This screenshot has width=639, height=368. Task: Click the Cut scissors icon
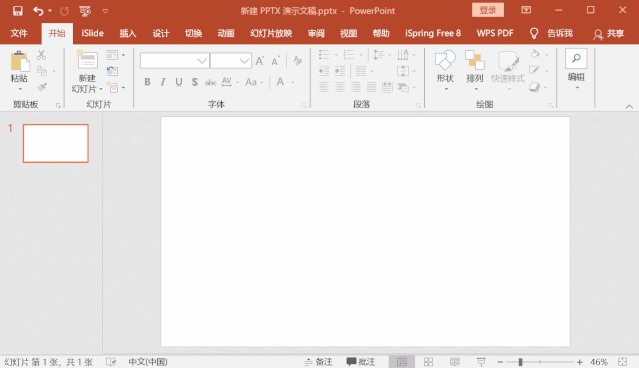pos(42,55)
